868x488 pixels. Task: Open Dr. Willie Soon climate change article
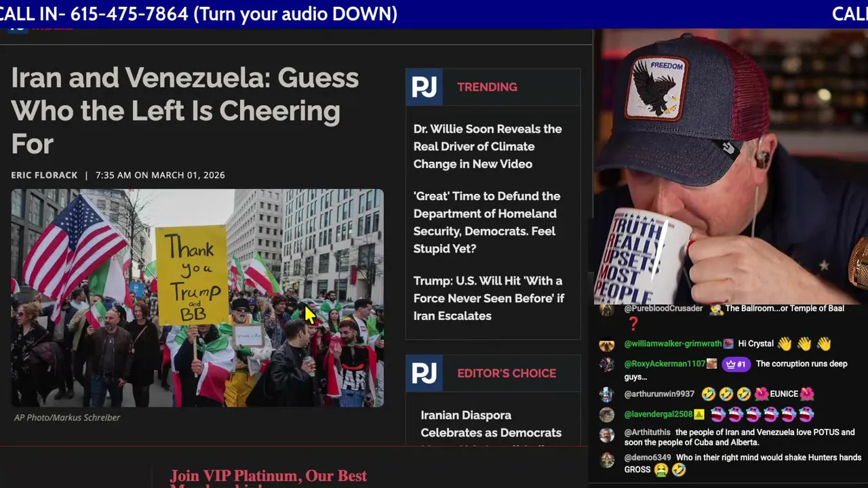pyautogui.click(x=488, y=146)
